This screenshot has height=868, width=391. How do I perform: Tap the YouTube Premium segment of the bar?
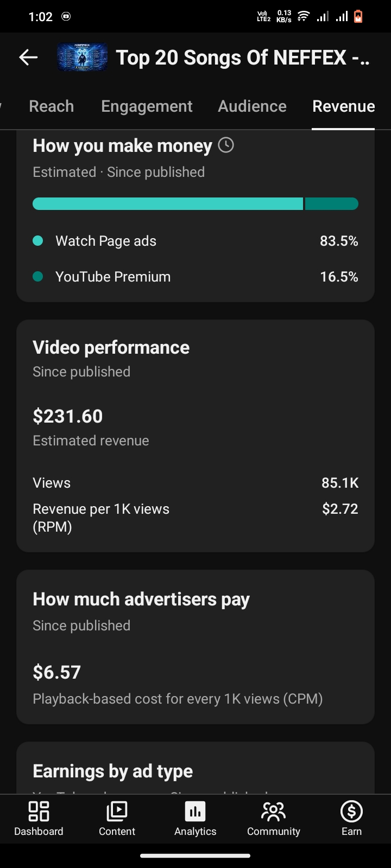[x=332, y=203]
